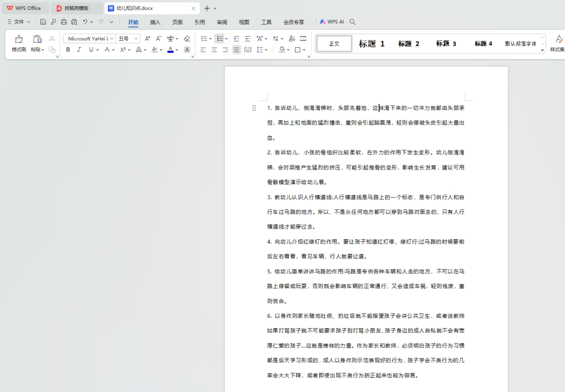Image resolution: width=565 pixels, height=392 pixels.
Task: Select the Format Painter tool
Action: tap(18, 42)
